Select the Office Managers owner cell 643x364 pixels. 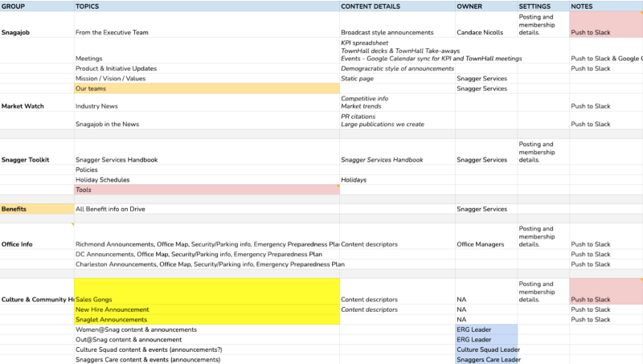pos(486,236)
